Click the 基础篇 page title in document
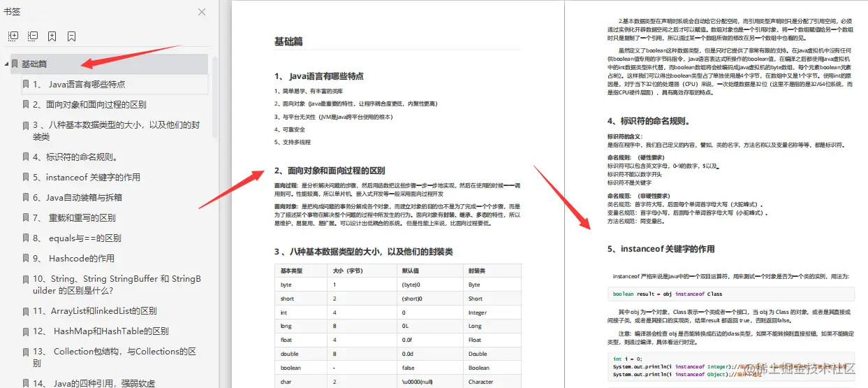The width and height of the screenshot is (868, 388). click(288, 42)
